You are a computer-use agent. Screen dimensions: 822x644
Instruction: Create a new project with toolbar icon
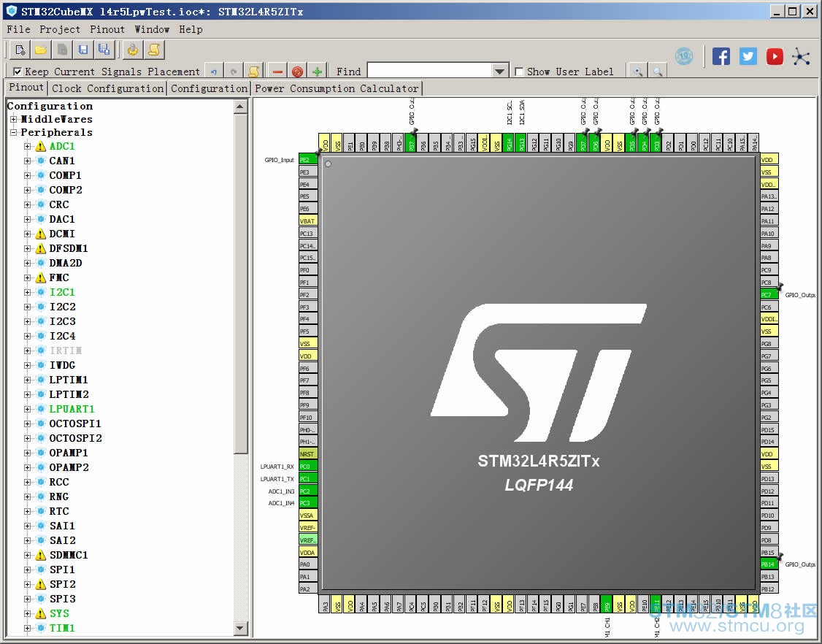(x=20, y=50)
